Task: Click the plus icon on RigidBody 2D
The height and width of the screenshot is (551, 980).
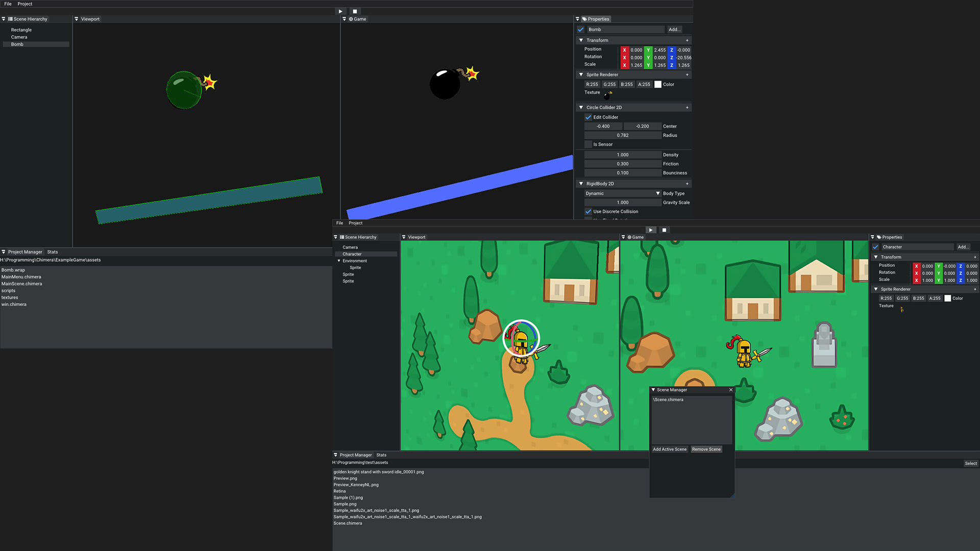Action: coord(687,184)
